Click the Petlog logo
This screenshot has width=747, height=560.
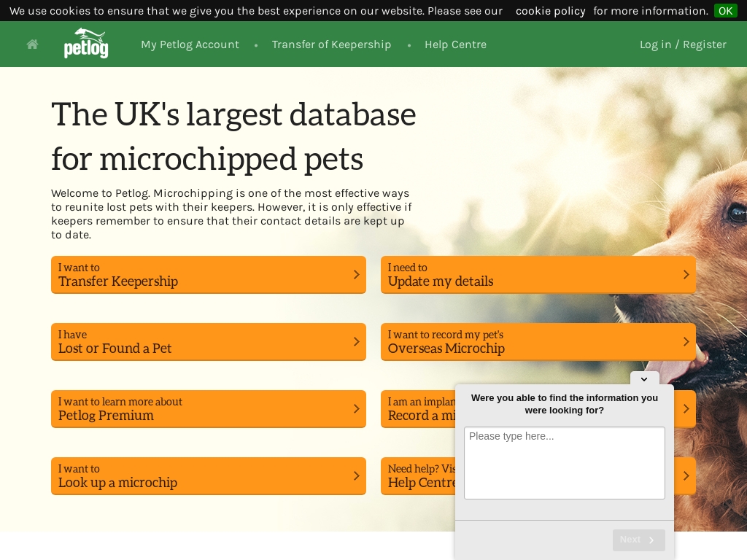pyautogui.click(x=86, y=43)
